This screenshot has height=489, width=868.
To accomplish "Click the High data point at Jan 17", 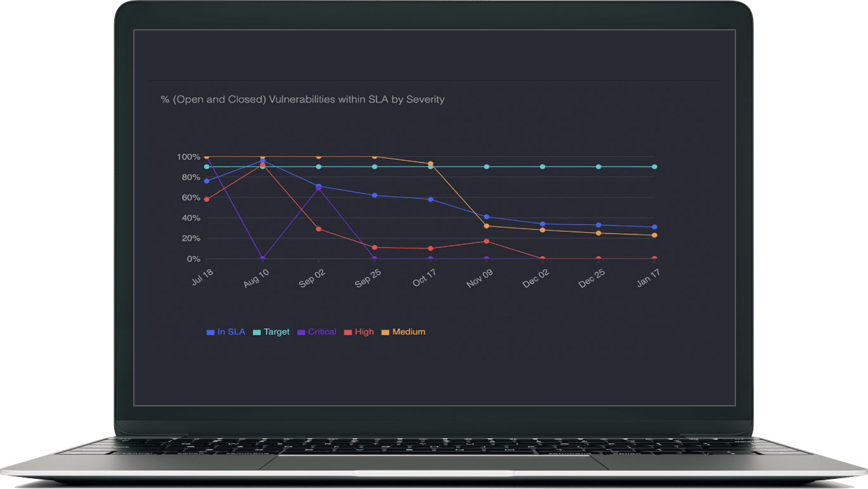I will [x=655, y=258].
